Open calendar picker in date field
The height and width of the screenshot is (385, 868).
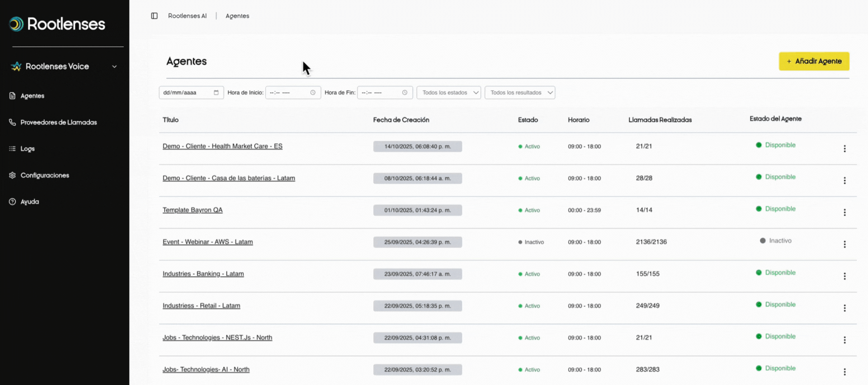click(216, 92)
